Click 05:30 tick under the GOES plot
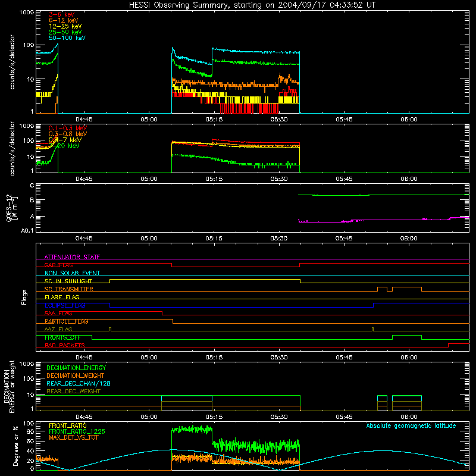Viewport: 476px width, 476px height. 279,239
